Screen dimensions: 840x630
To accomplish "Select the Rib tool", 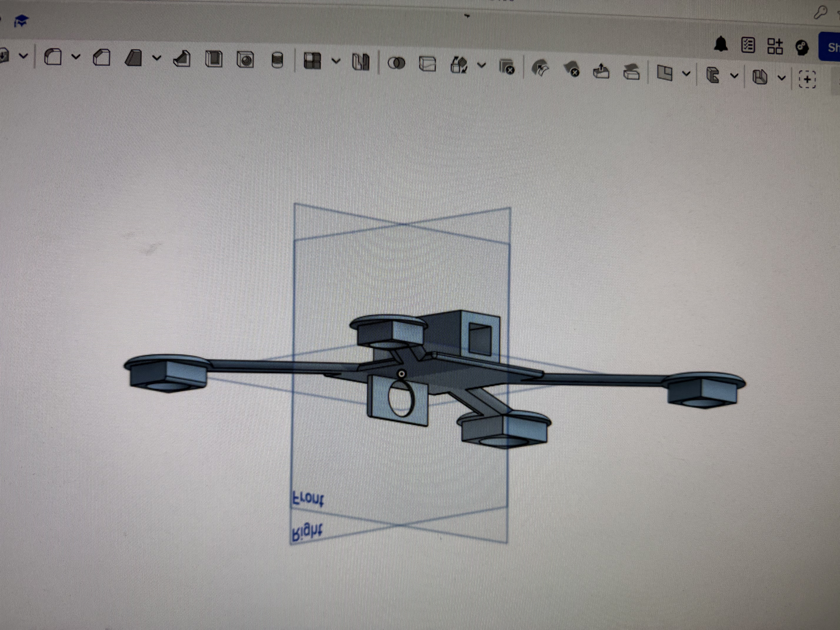I will click(182, 59).
